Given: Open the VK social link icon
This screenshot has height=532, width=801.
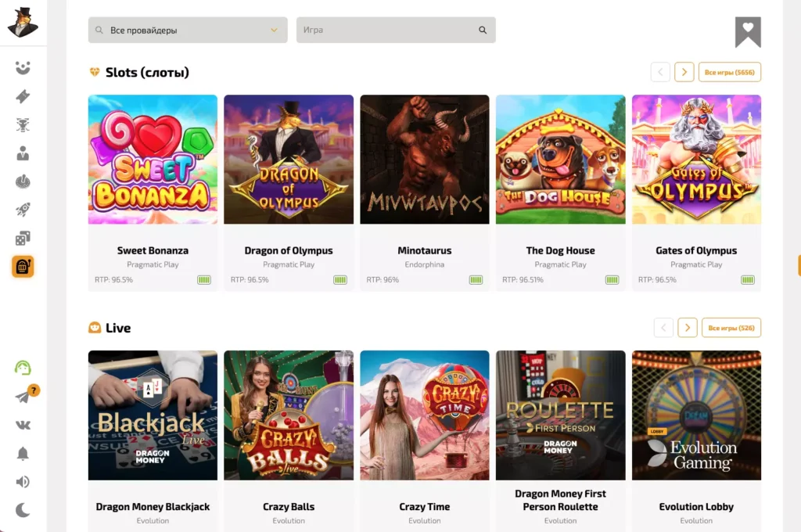Looking at the screenshot, I should (x=23, y=425).
